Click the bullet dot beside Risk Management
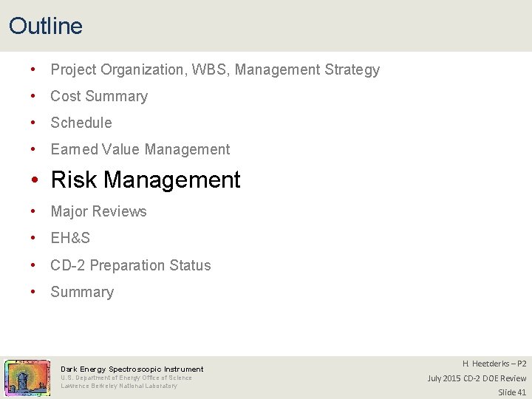 coord(35,180)
